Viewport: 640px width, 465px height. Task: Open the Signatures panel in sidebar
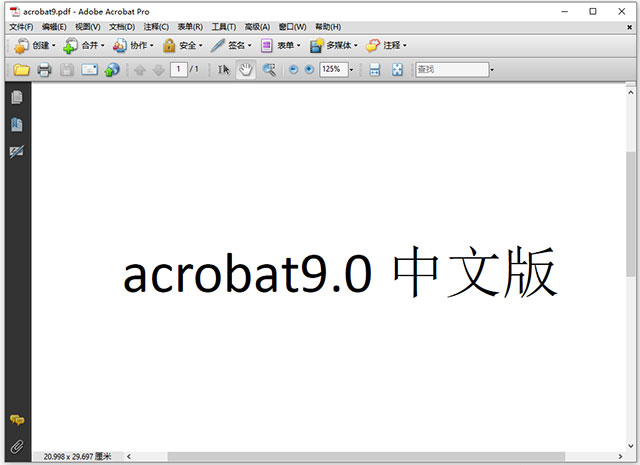17,151
